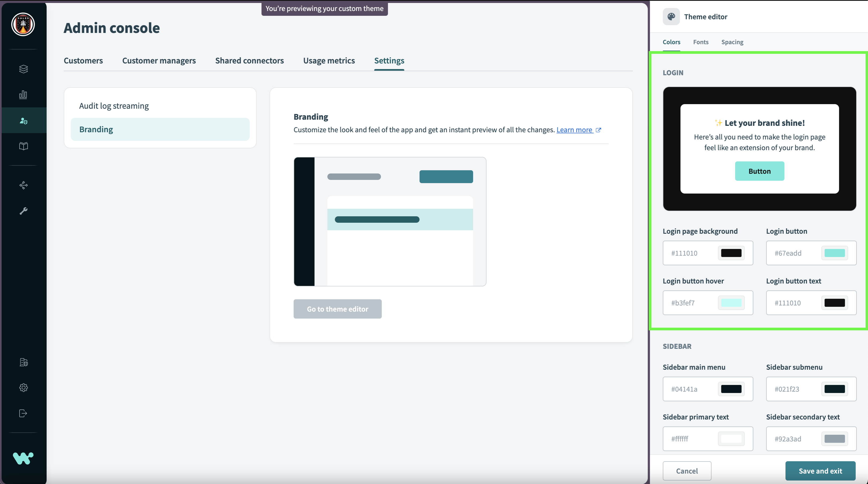Open the Login button color swatch
Screen dimensions: 868x484
coord(834,253)
